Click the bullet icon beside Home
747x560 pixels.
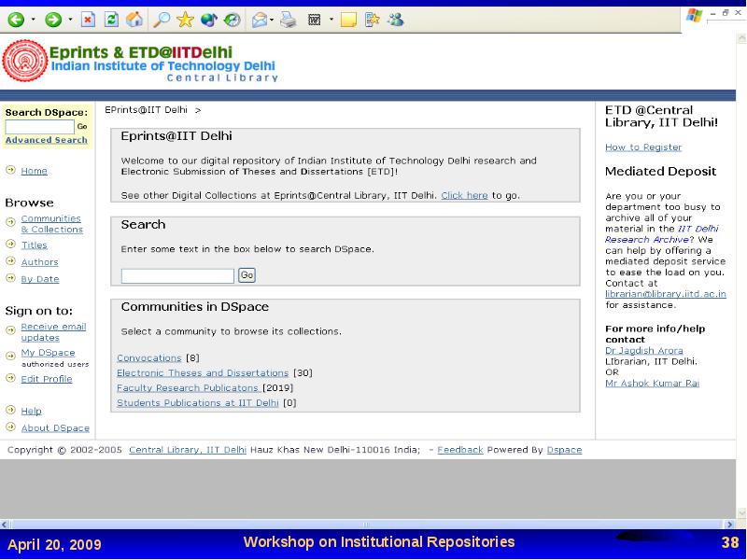tap(10, 170)
